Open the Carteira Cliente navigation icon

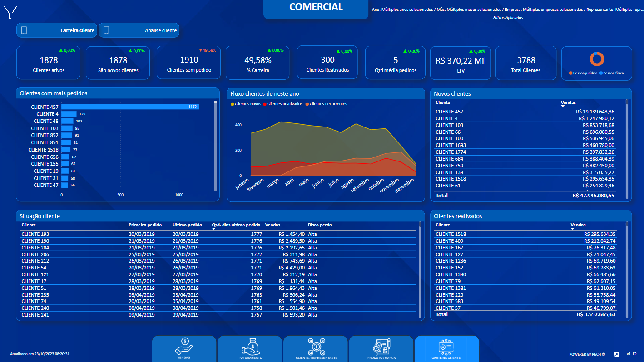(x=446, y=347)
